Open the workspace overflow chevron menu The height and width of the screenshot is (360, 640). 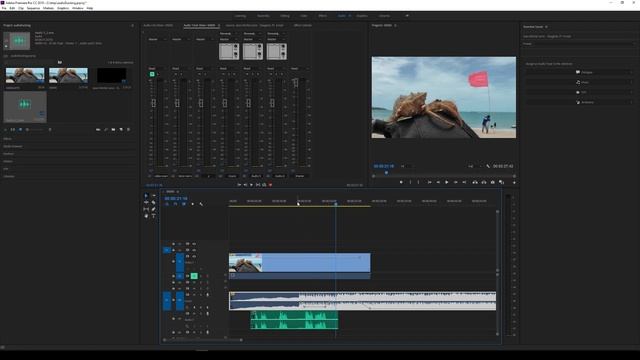(407, 16)
